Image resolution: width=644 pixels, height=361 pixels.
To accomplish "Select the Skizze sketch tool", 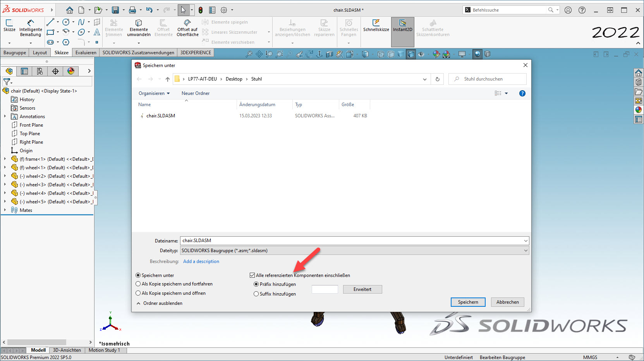I will (x=9, y=26).
